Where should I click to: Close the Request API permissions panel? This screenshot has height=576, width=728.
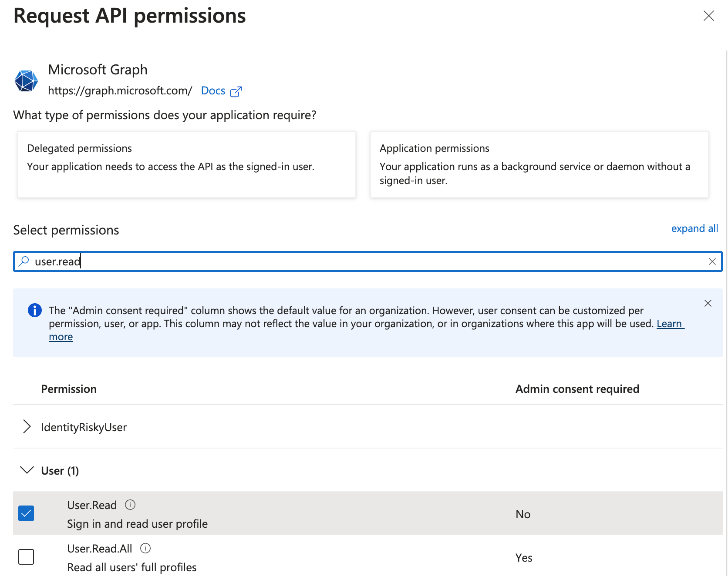point(708,16)
